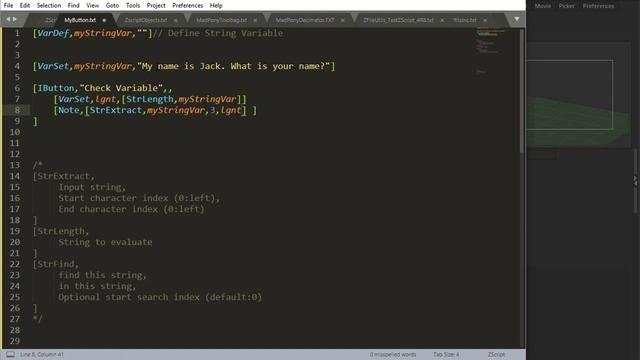
Task: Click unsaved dot on MyButton.txt tab
Action: pos(104,20)
